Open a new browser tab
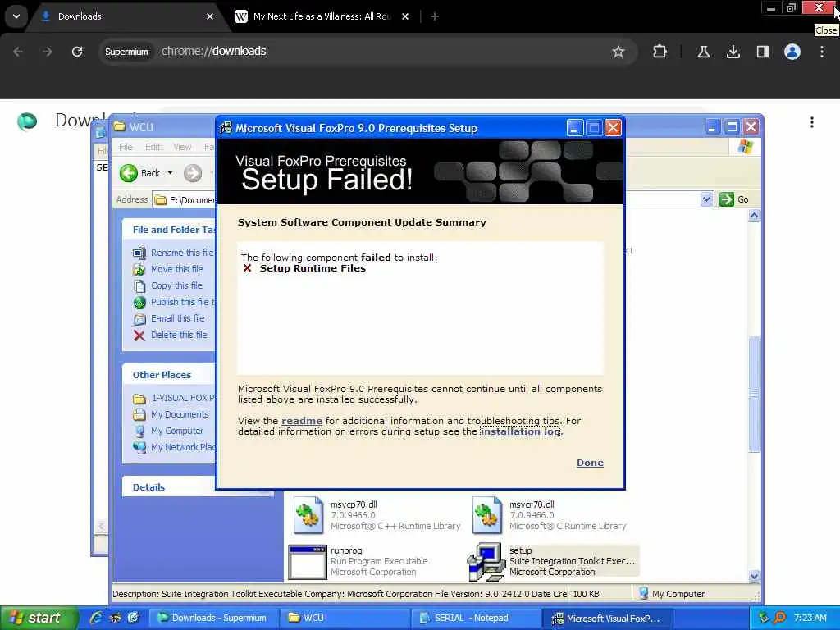The image size is (840, 630). click(435, 16)
